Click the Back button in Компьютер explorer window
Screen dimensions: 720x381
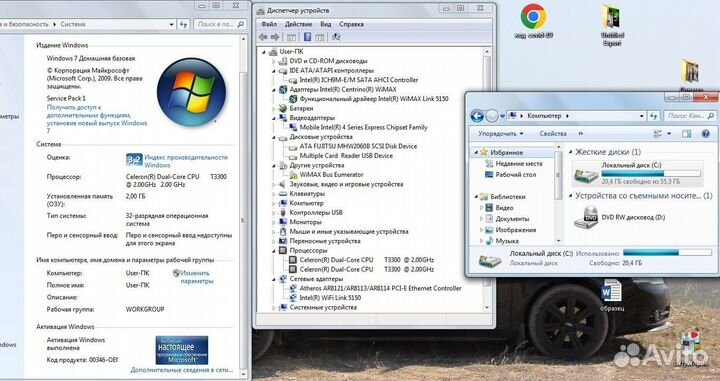click(477, 116)
